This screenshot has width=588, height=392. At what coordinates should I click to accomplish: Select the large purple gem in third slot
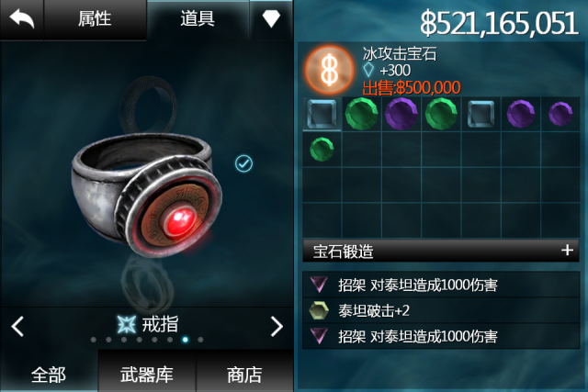401,114
